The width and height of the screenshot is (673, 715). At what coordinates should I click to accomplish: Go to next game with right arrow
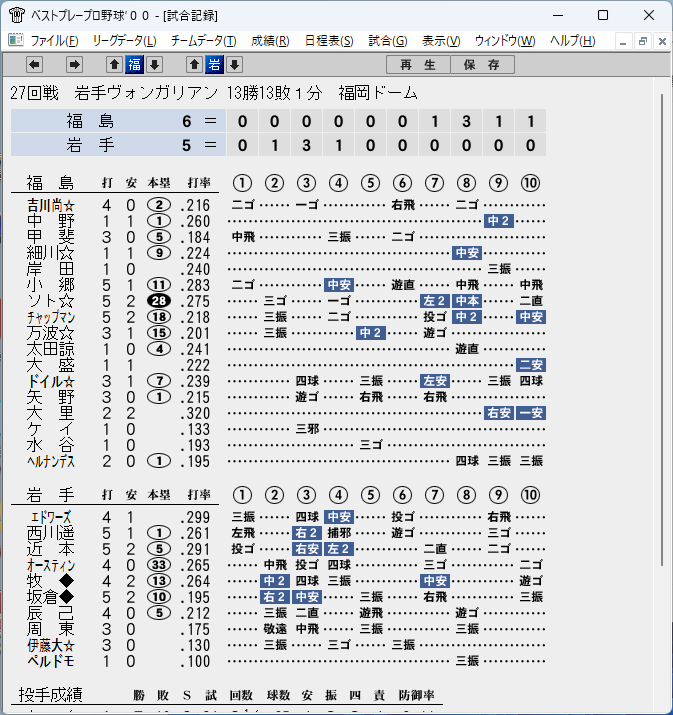74,64
